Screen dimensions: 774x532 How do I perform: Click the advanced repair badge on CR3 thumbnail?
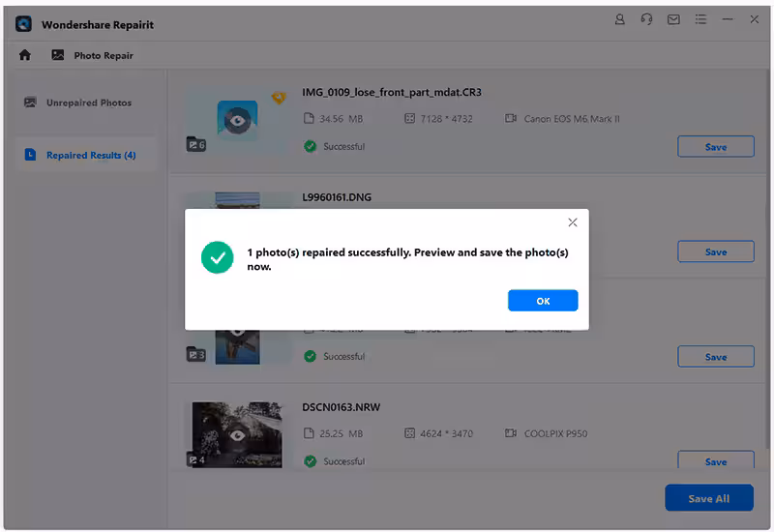[279, 98]
